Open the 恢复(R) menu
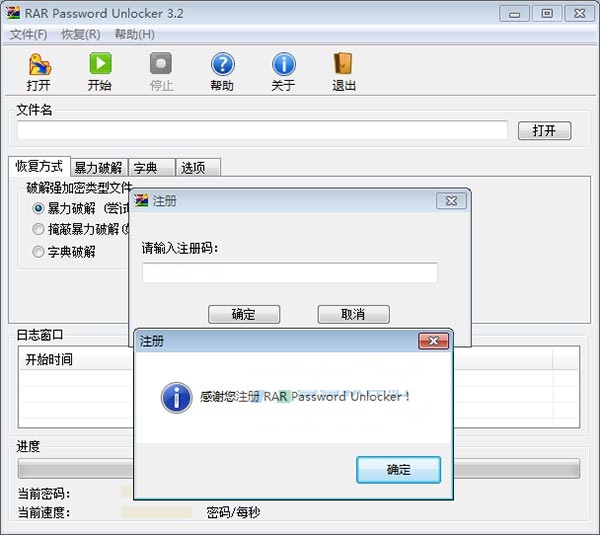This screenshot has width=600, height=535. (x=81, y=34)
